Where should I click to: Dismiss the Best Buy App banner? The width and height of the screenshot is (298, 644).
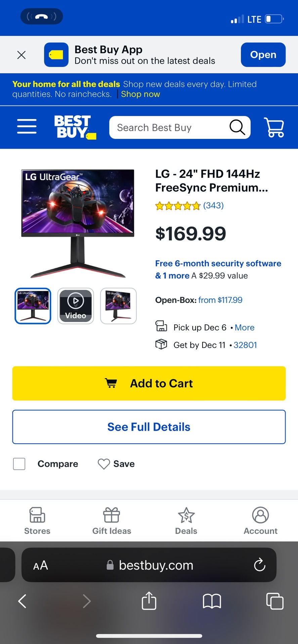coord(22,55)
